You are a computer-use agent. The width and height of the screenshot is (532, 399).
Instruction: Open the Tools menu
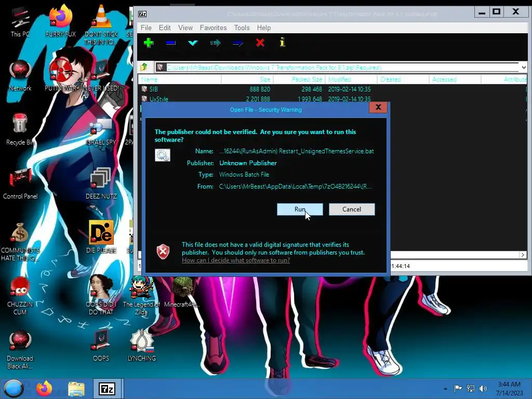coord(242,28)
